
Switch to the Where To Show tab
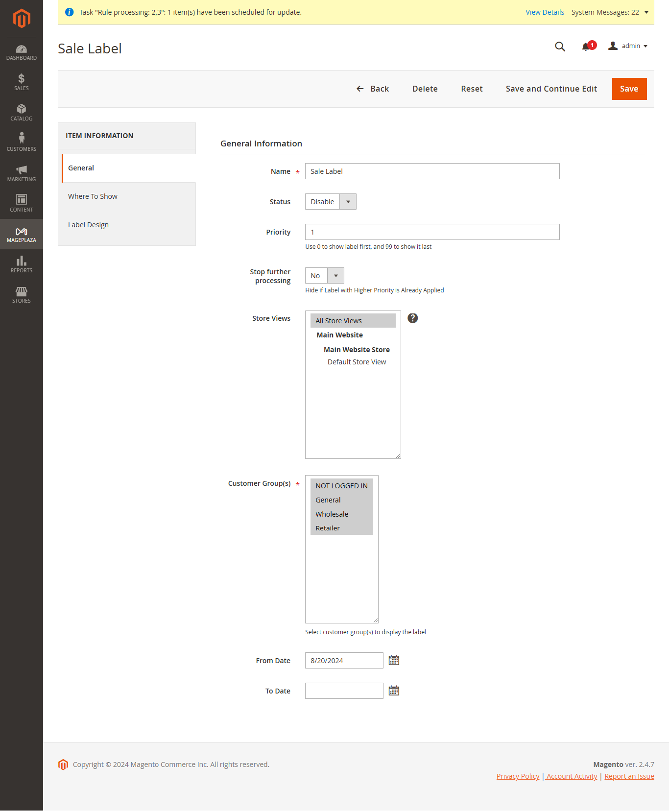(93, 196)
